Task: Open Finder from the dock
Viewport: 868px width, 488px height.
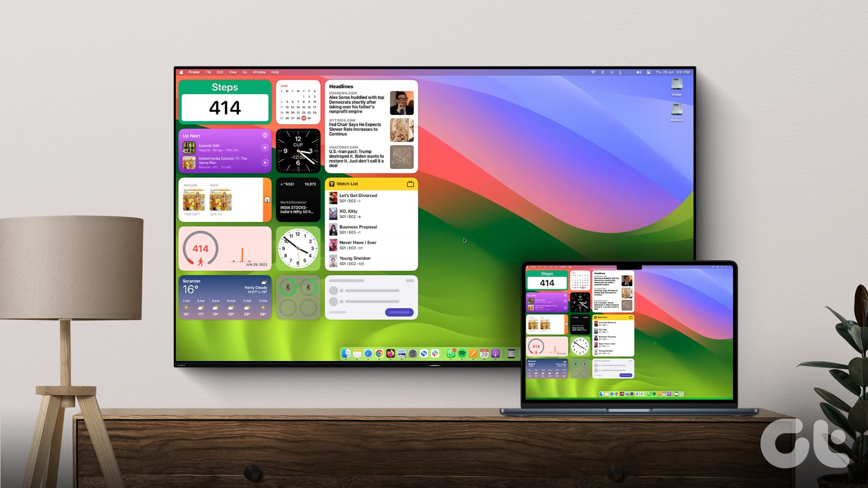Action: [346, 353]
